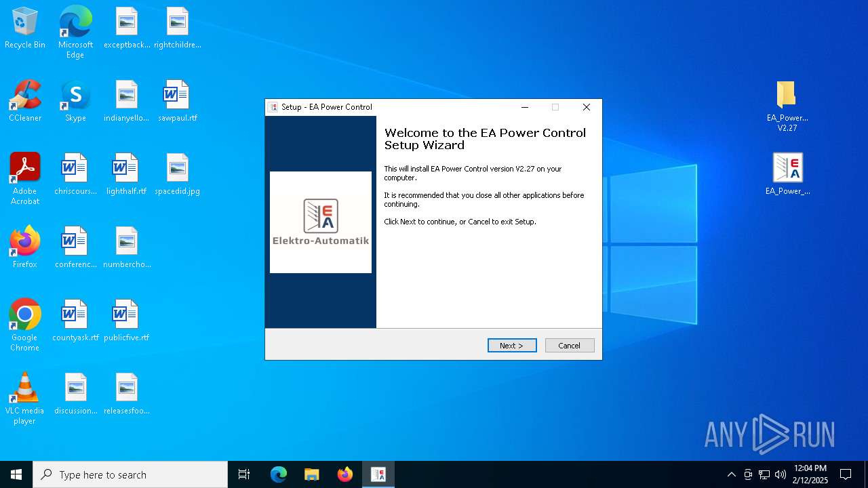The width and height of the screenshot is (868, 488).
Task: Select the Recycle Bin desktop icon
Action: (25, 28)
